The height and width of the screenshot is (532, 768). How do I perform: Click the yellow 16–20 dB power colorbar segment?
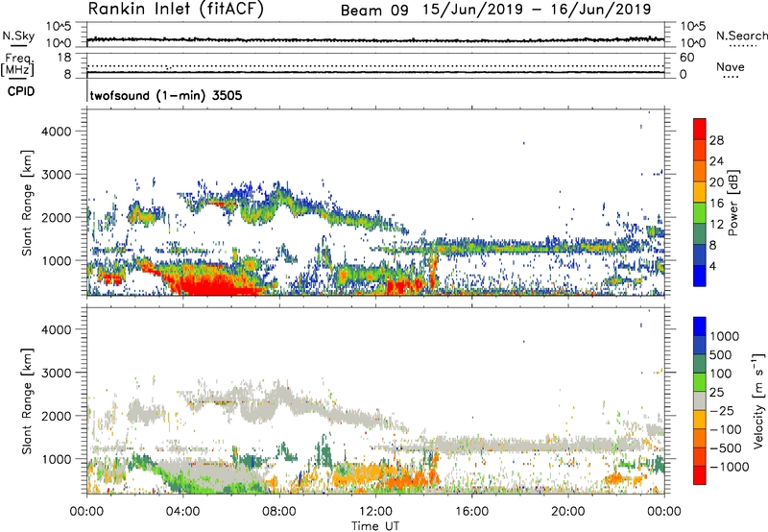[700, 192]
